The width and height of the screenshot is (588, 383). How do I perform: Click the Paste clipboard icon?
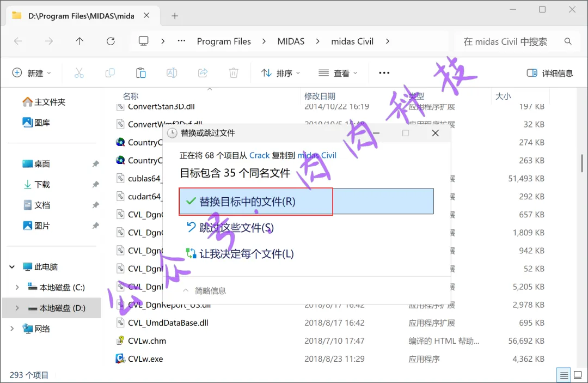coord(140,73)
